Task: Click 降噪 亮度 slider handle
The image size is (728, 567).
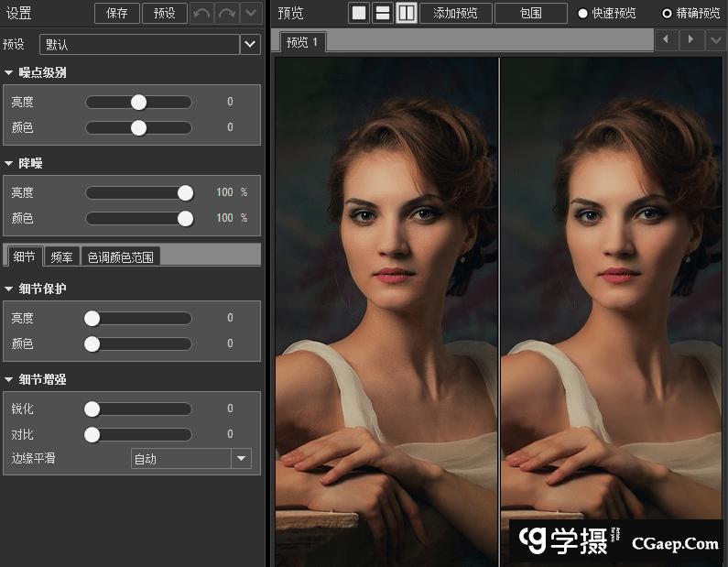Action: point(185,192)
